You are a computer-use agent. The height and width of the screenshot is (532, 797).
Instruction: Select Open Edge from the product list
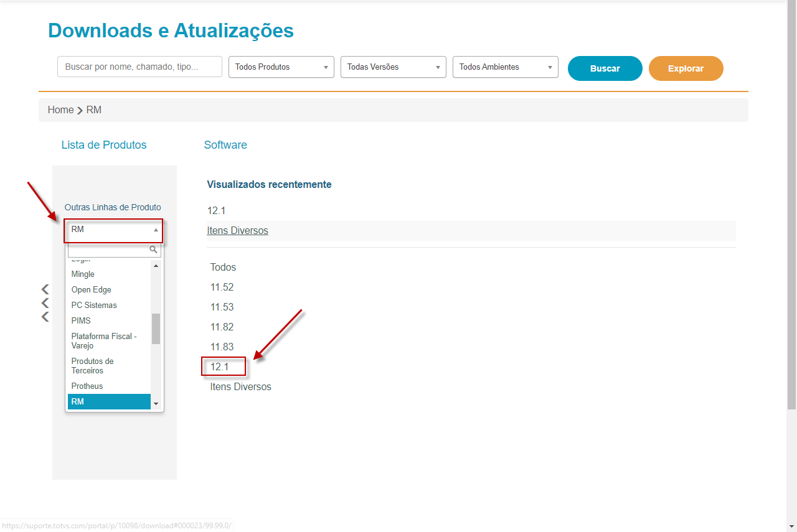109,290
